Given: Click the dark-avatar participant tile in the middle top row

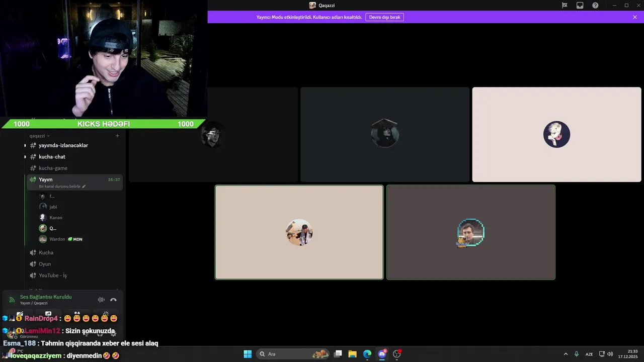Looking at the screenshot, I should (385, 134).
